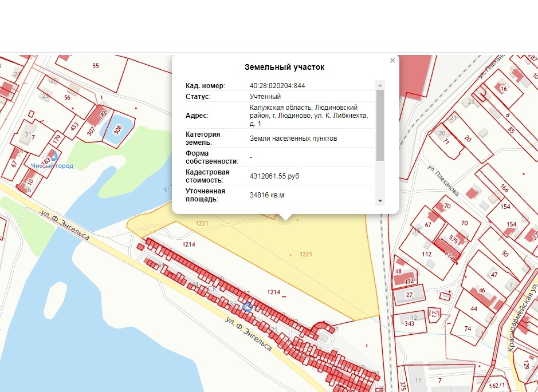Select map parcel 71
This screenshot has height=392, width=538.
[x=446, y=141]
